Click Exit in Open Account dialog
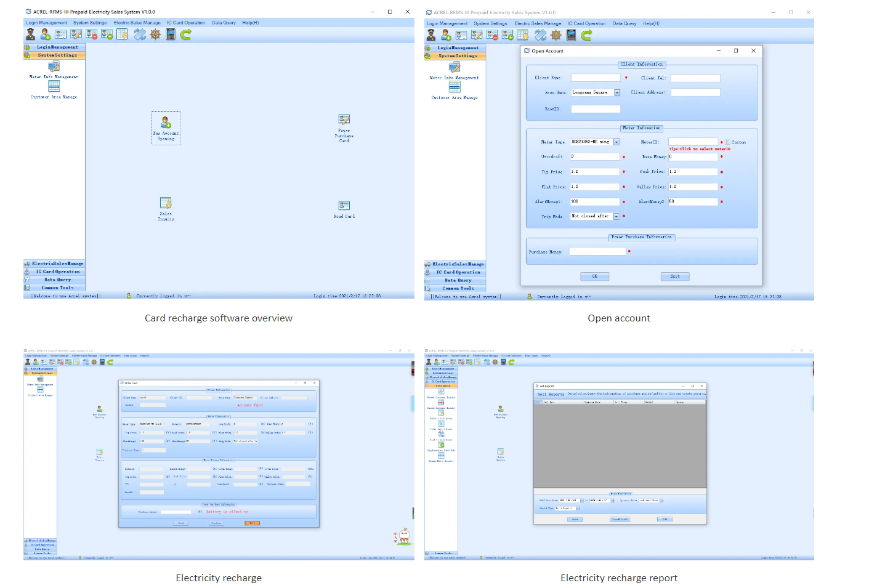877x588 pixels. 675,276
